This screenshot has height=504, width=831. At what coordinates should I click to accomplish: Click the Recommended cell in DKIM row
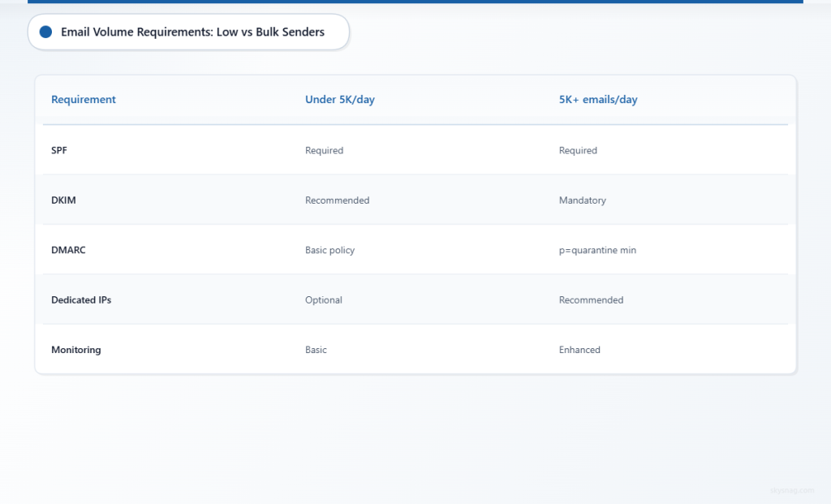pos(337,200)
